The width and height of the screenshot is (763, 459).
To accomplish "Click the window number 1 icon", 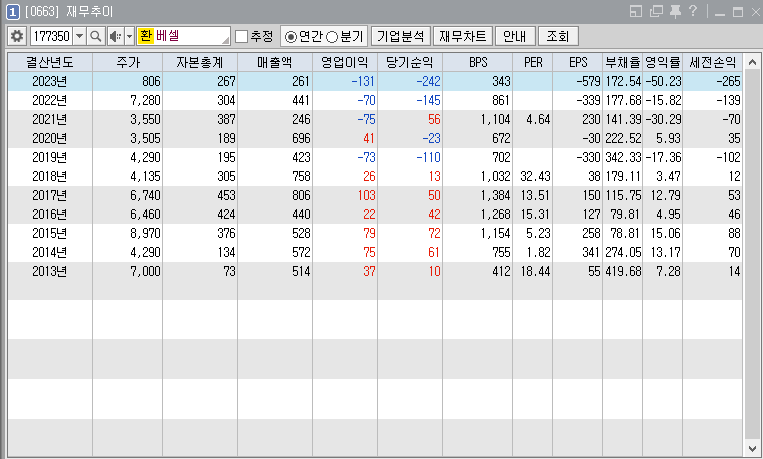I will point(13,12).
